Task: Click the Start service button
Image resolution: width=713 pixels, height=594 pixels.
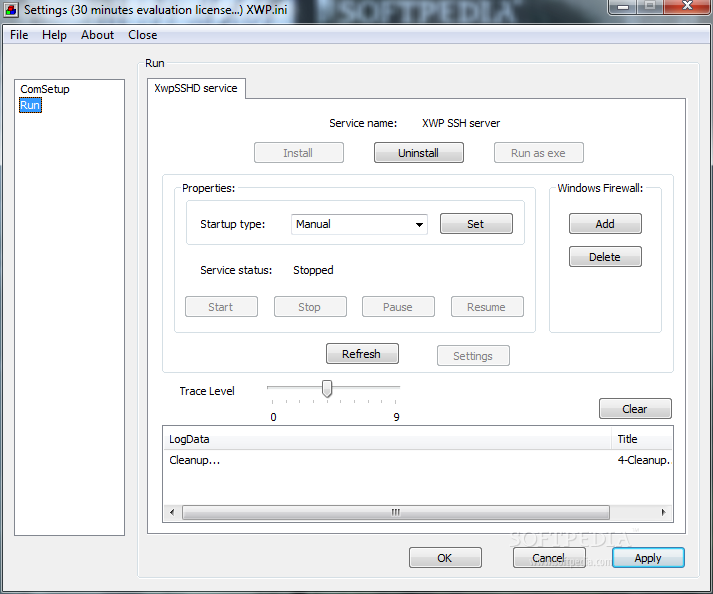Action: pos(221,307)
